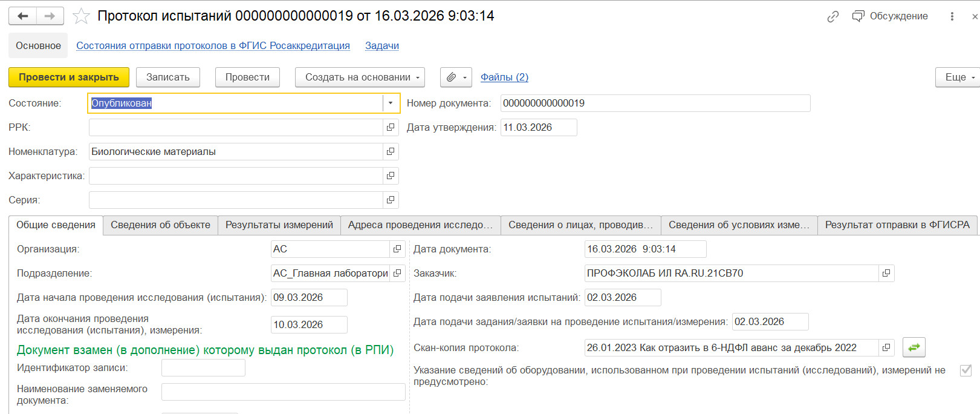Screen dimensions: 980x414
Task: Open the Обсуждение discussion panel
Action: (890, 16)
